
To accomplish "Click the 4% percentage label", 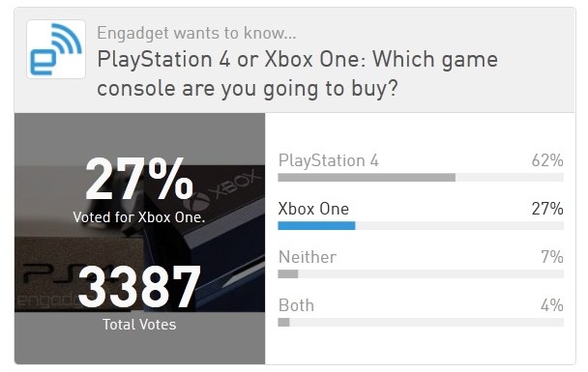I will point(551,305).
